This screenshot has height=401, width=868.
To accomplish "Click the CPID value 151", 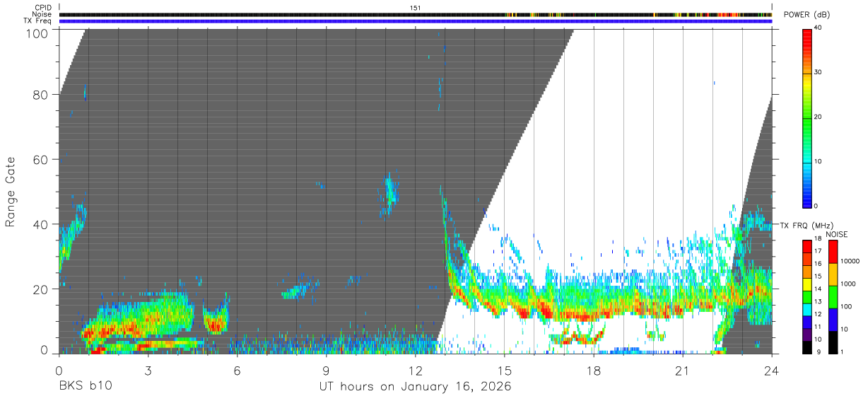I will pyautogui.click(x=416, y=8).
